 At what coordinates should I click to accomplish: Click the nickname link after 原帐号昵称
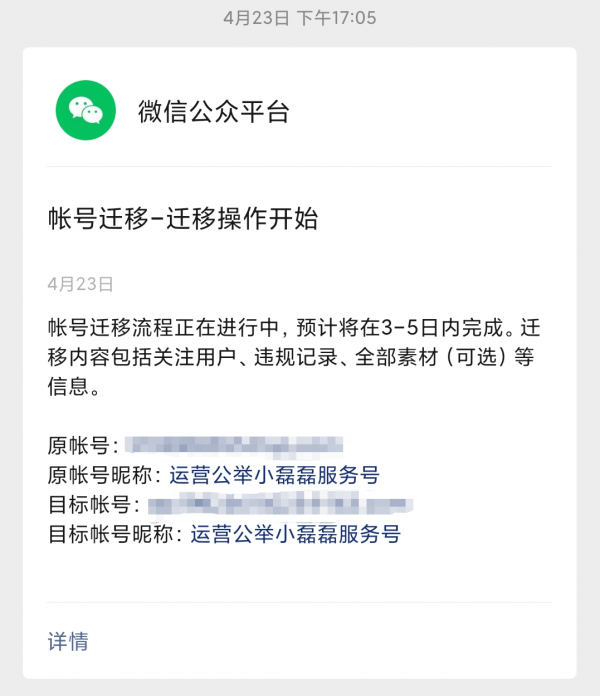(x=274, y=475)
